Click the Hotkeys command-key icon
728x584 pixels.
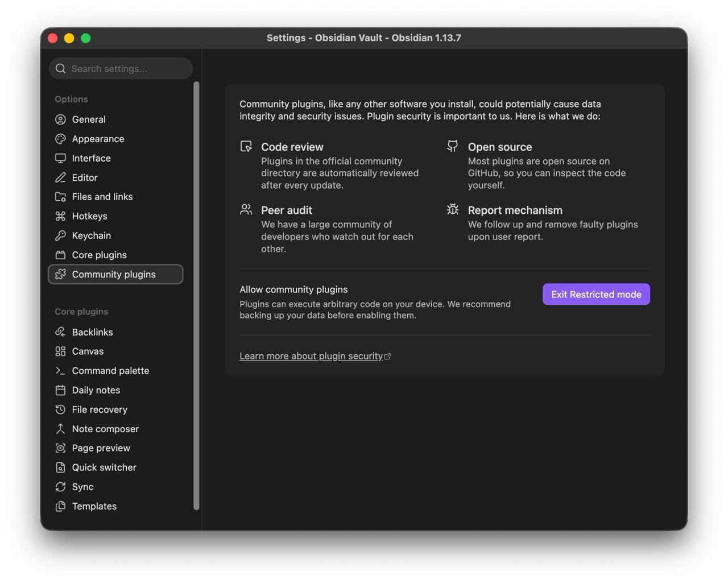[60, 216]
